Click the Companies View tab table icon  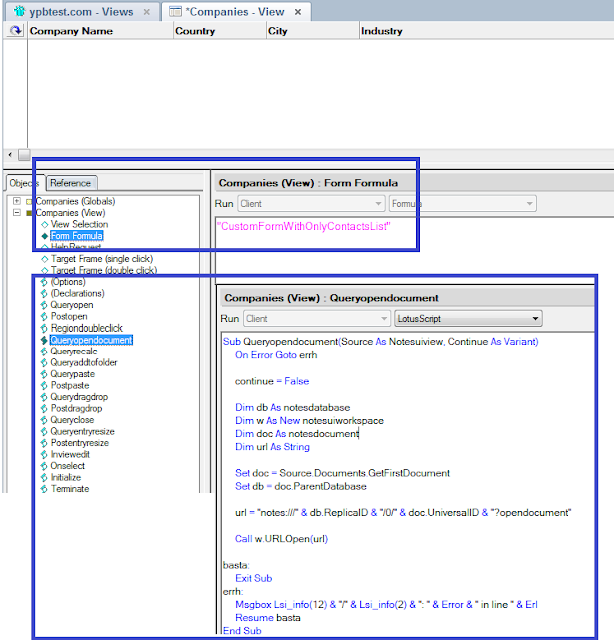(x=176, y=12)
